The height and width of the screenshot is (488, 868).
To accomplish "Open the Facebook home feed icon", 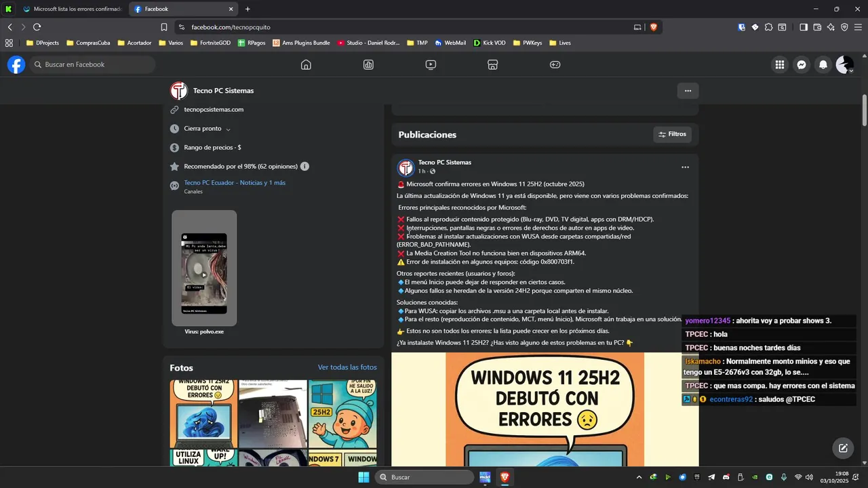I will (306, 64).
